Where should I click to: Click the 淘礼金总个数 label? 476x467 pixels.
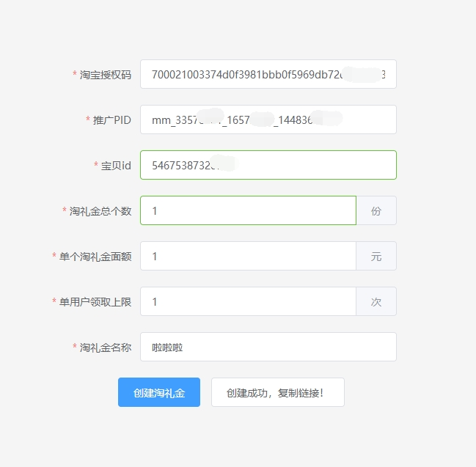coord(100,211)
